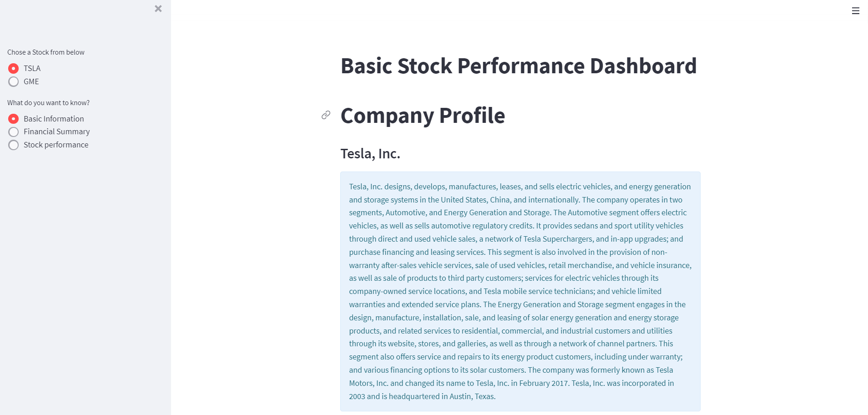Click the Basic Stock Performance Dashboard title
This screenshot has height=415, width=868.
[x=518, y=66]
